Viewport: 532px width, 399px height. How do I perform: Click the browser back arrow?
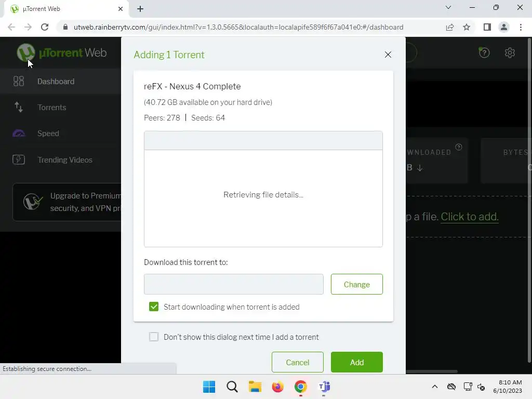11,27
